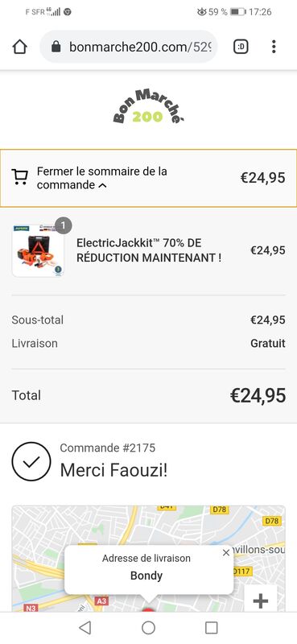Collapse the order summary chevron
The width and height of the screenshot is (297, 644).
[103, 185]
